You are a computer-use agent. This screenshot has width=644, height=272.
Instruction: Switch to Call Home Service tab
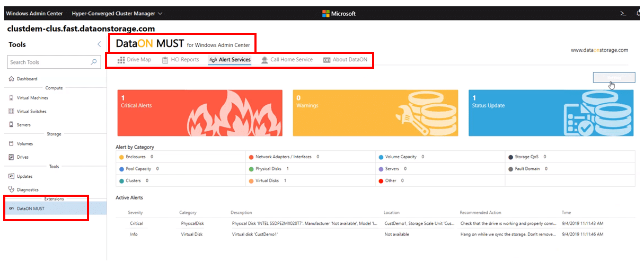point(287,60)
